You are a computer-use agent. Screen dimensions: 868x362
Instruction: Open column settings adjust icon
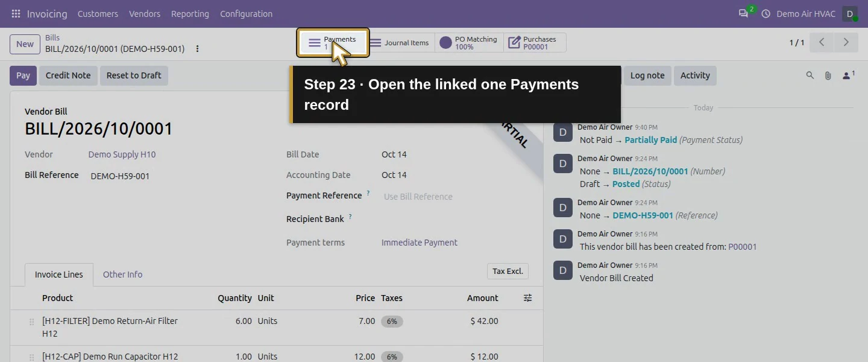(x=527, y=298)
